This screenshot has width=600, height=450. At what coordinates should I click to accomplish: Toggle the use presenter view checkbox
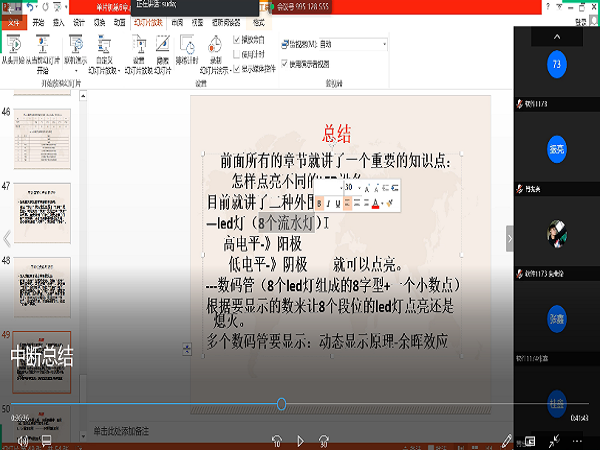pos(285,64)
